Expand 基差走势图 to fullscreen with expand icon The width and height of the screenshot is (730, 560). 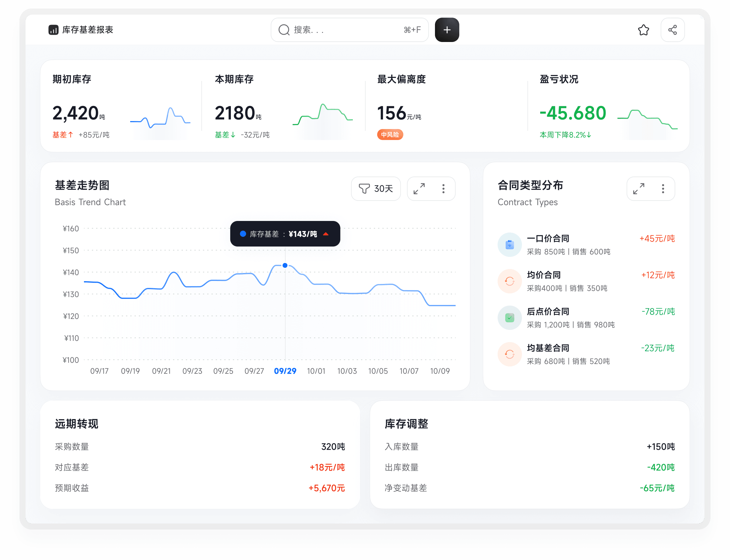pyautogui.click(x=419, y=189)
